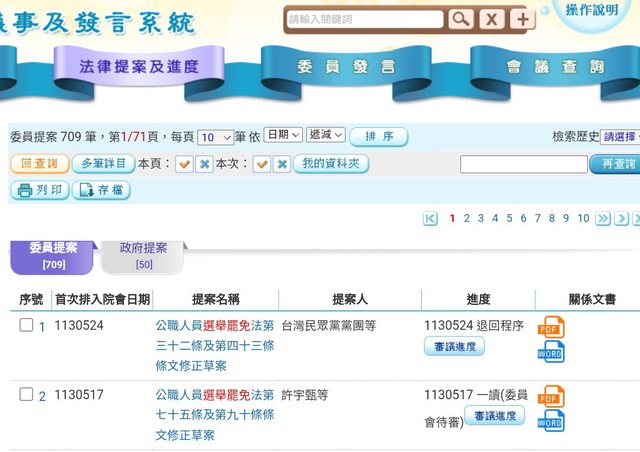Go to page 2
Viewport: 640px width, 452px height.
467,218
